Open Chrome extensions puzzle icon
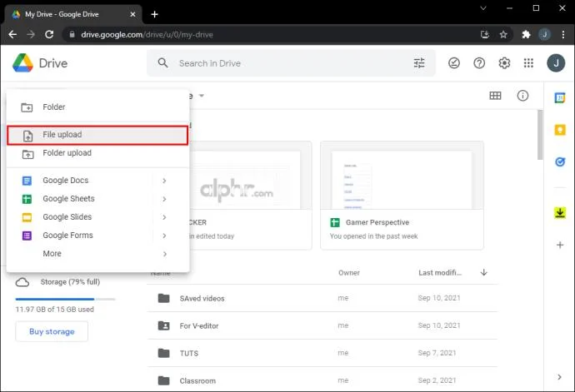 [526, 34]
